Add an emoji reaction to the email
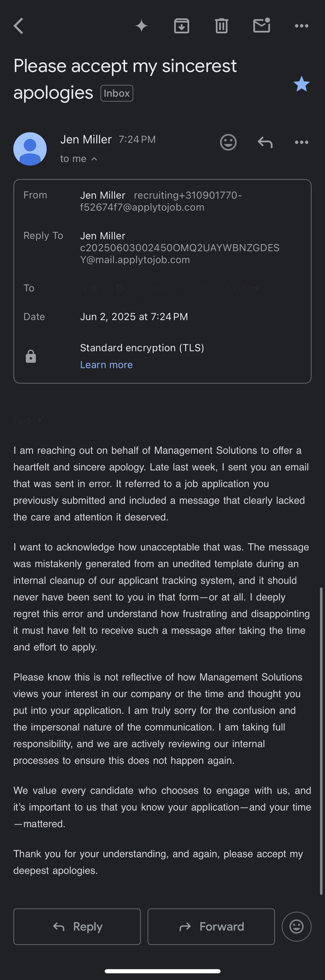 (228, 142)
